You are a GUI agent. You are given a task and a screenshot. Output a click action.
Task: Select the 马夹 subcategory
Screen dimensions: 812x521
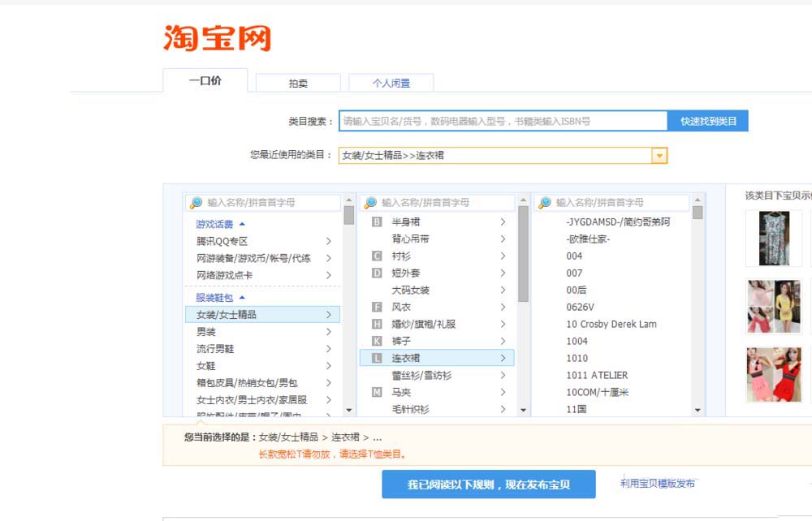tap(437, 392)
